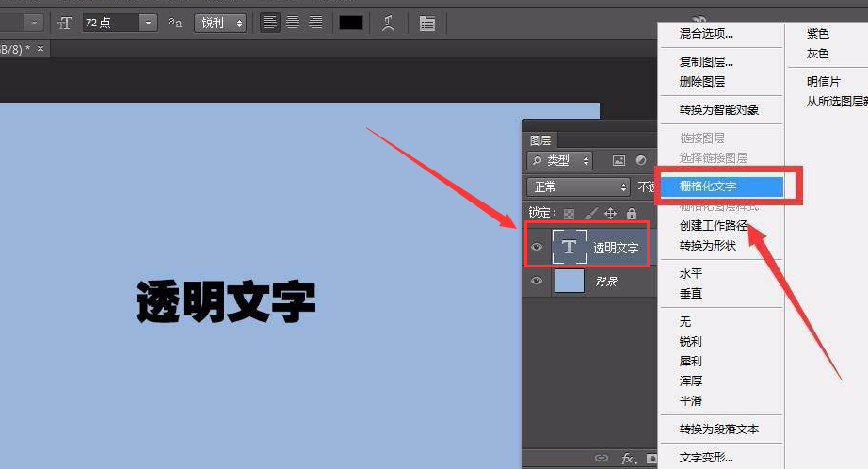Viewport: 868px width, 469px height.
Task: Hide the 背景 layer via eye icon
Action: [537, 281]
